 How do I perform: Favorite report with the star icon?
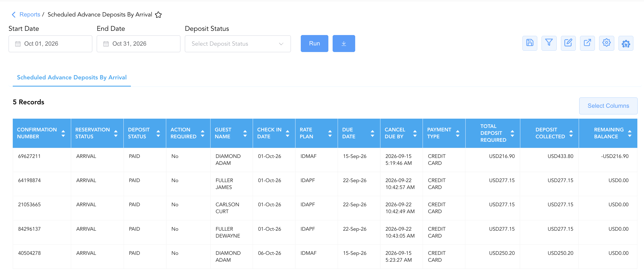coord(158,15)
